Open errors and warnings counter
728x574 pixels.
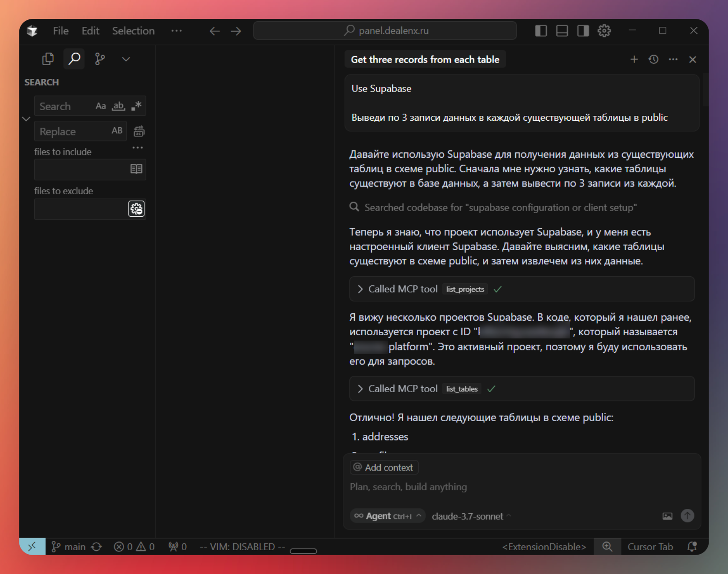[134, 547]
